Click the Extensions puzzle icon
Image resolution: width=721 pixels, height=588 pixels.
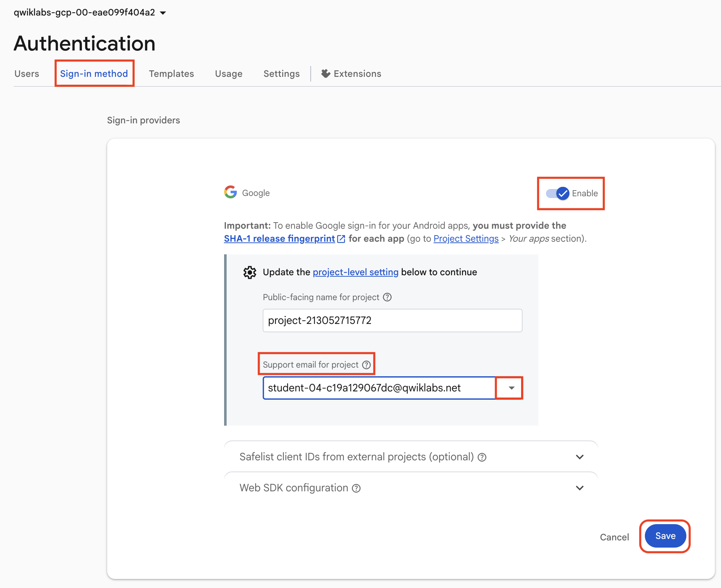326,74
